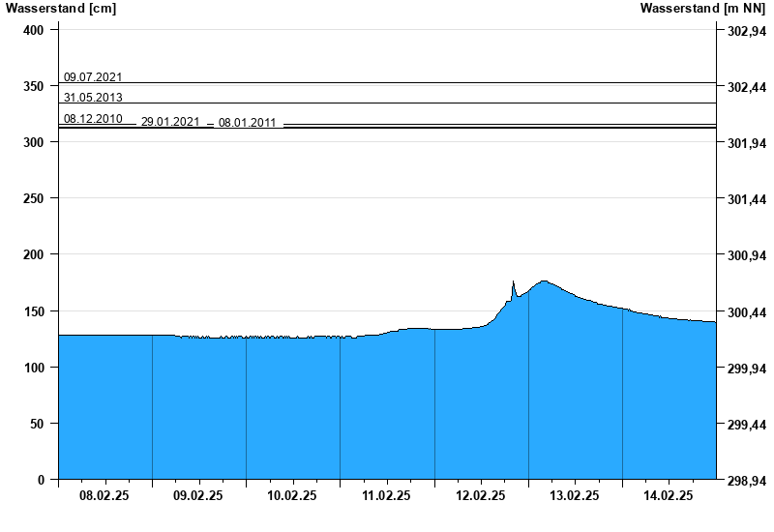Click the 14.02.25 date label
The image size is (774, 532).
(x=669, y=495)
